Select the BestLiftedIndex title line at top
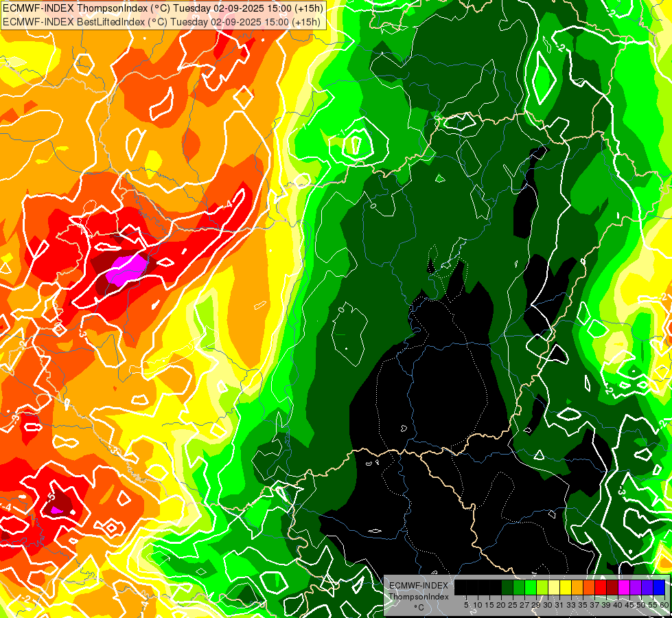 (162, 22)
